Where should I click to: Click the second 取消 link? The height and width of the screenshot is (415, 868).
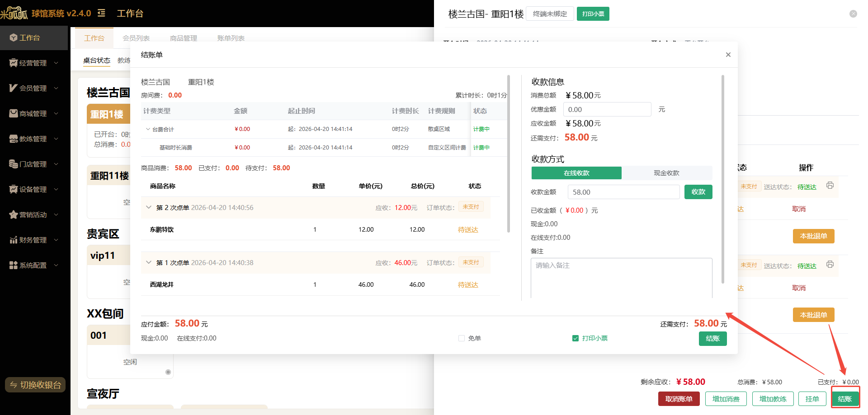click(x=799, y=288)
